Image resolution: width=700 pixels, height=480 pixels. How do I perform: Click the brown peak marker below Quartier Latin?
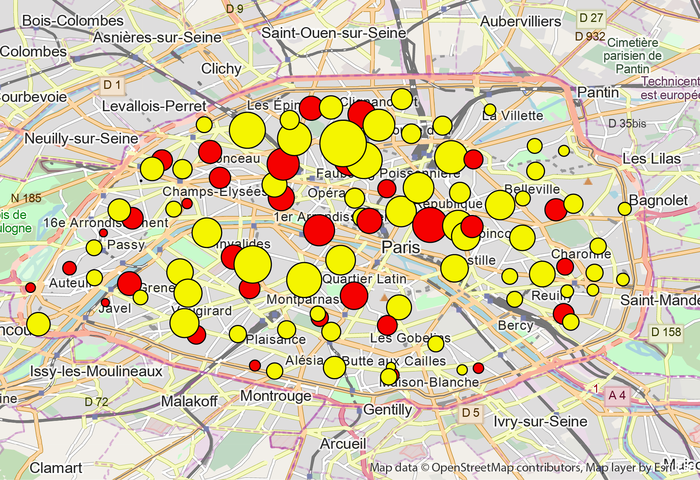click(x=384, y=296)
